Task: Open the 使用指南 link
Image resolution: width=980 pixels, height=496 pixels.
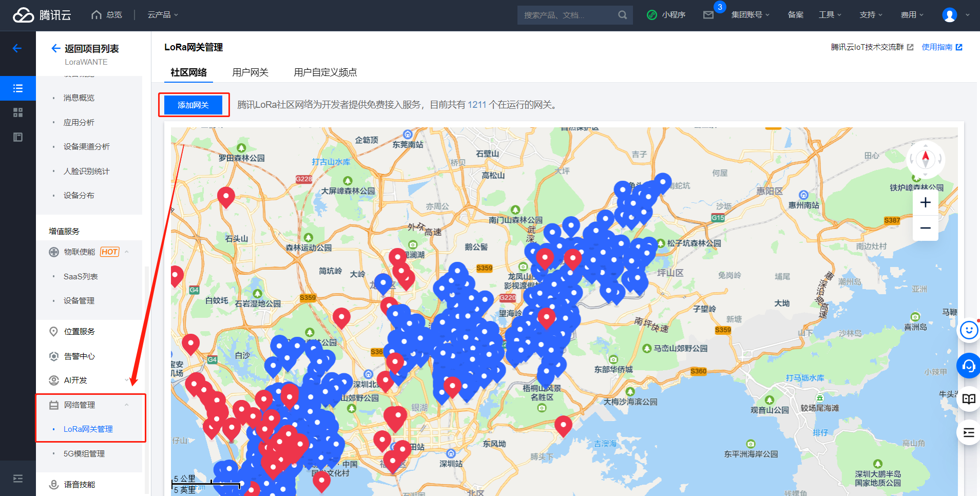Action: tap(937, 47)
